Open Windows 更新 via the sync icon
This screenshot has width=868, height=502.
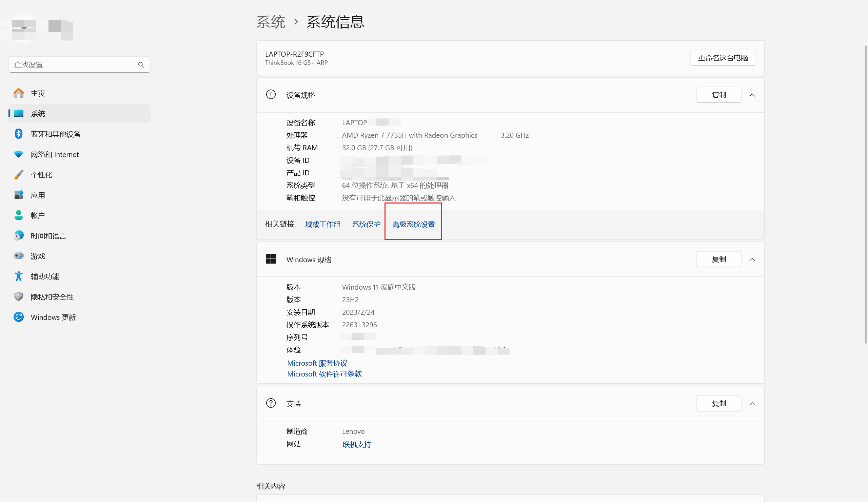point(19,317)
